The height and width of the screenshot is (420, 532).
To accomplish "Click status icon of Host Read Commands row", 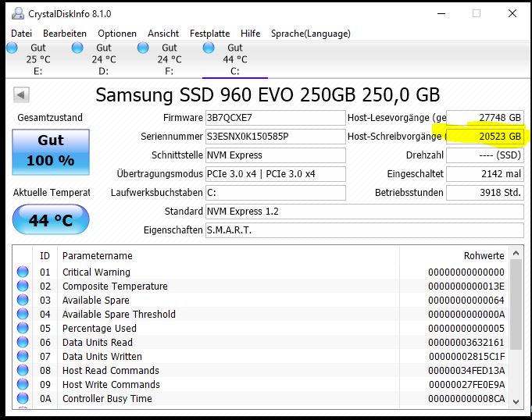I will pos(23,370).
